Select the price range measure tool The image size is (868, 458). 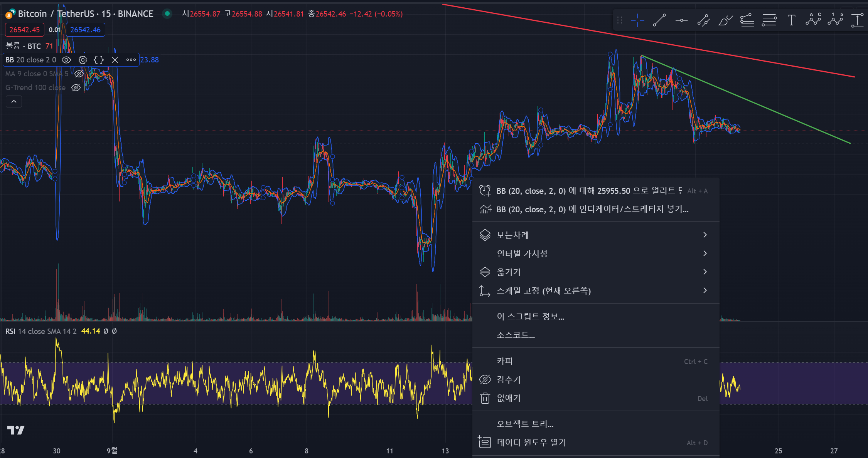(x=857, y=20)
